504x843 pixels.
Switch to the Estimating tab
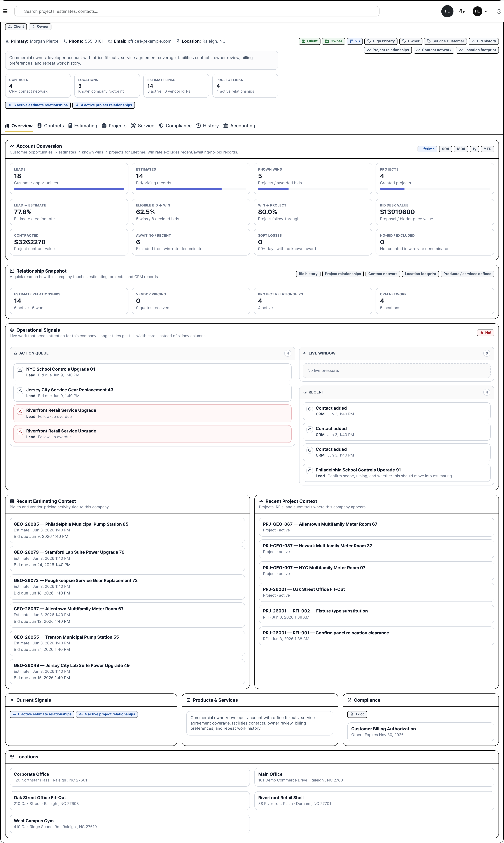coord(83,126)
